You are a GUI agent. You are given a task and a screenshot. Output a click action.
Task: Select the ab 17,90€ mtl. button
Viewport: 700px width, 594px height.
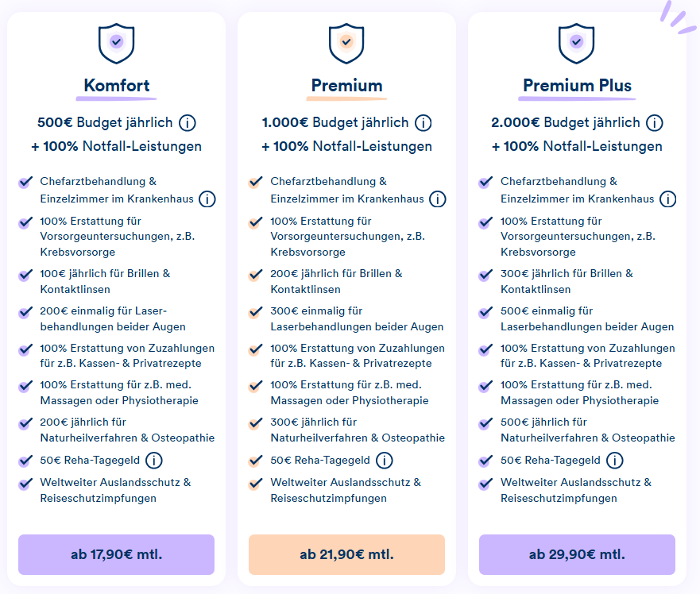pyautogui.click(x=116, y=554)
